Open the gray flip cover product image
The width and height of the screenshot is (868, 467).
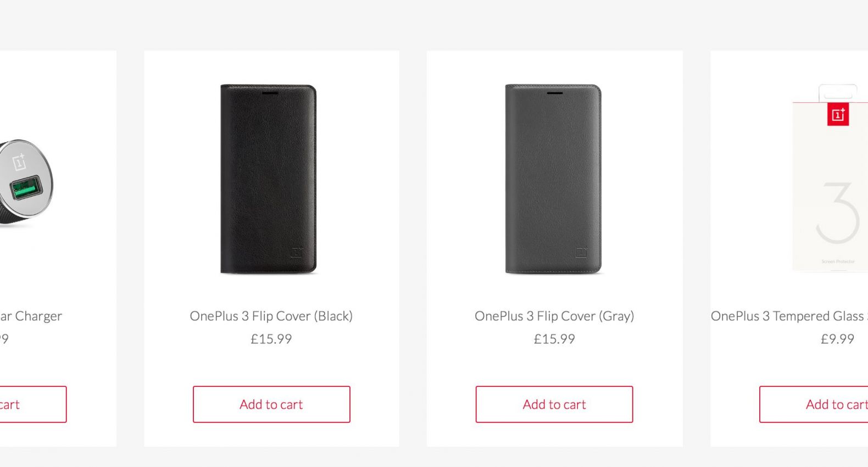[554, 179]
